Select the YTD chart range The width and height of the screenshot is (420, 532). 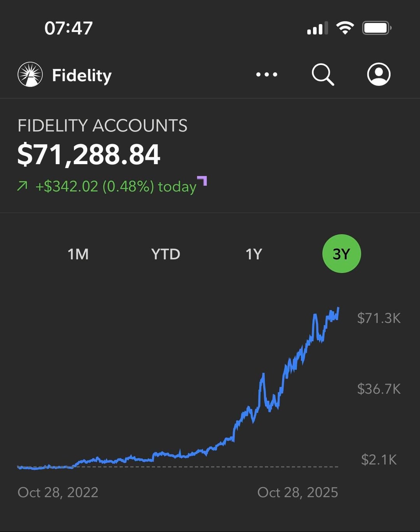pos(166,254)
